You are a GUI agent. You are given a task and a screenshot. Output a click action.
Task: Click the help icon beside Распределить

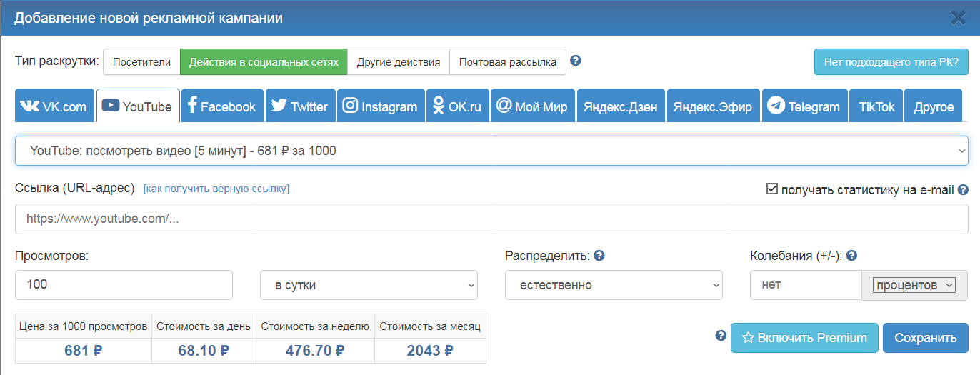click(x=599, y=256)
